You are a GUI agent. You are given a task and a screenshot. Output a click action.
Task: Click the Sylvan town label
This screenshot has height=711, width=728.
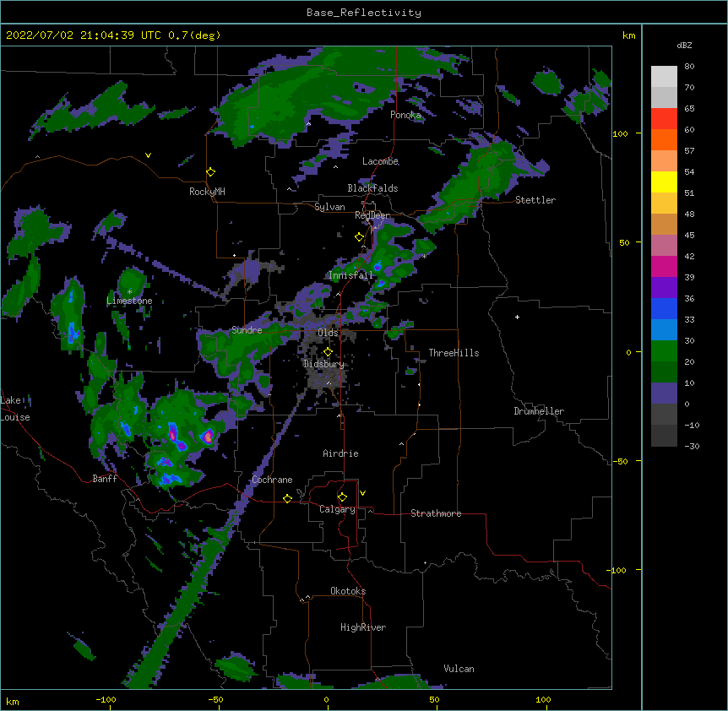[329, 207]
